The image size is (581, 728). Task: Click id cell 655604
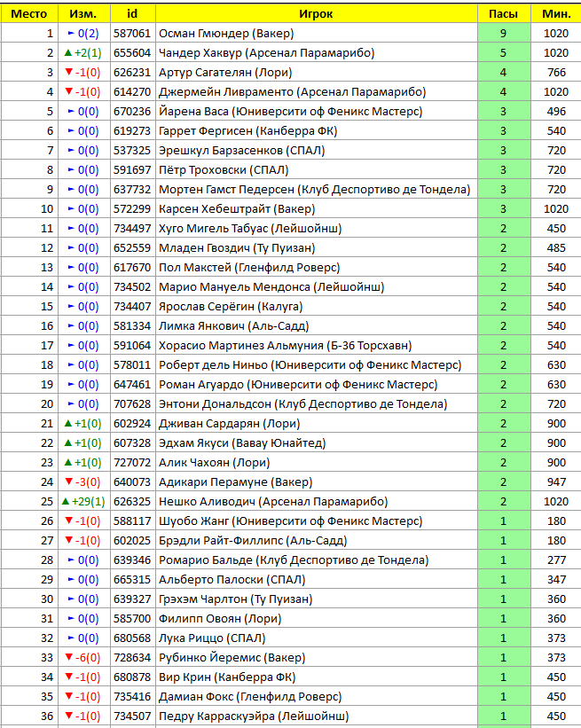(x=133, y=53)
